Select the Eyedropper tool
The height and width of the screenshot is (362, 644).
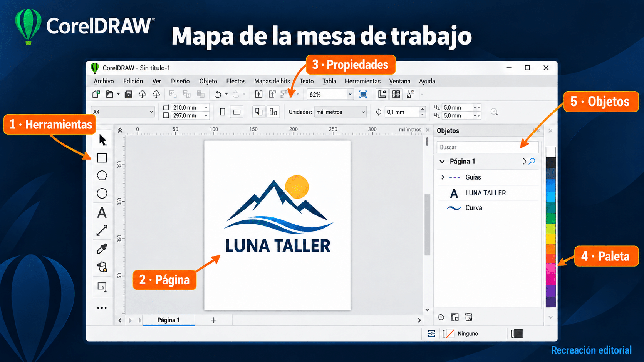tap(102, 249)
